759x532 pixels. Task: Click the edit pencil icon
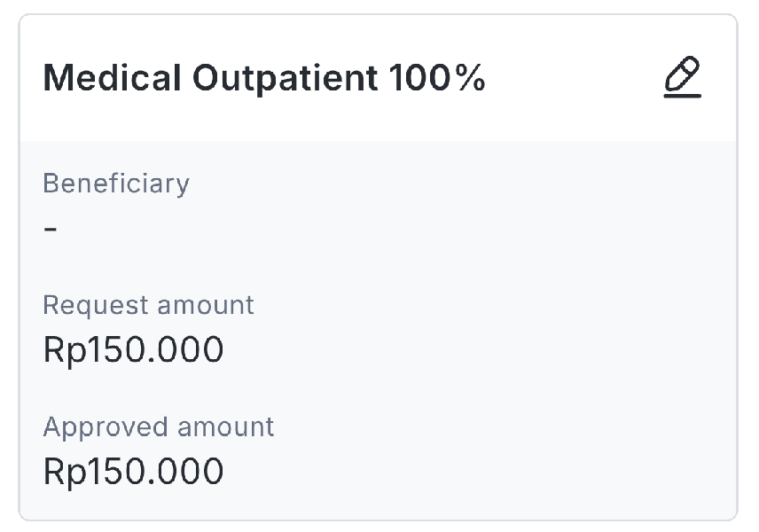[682, 78]
